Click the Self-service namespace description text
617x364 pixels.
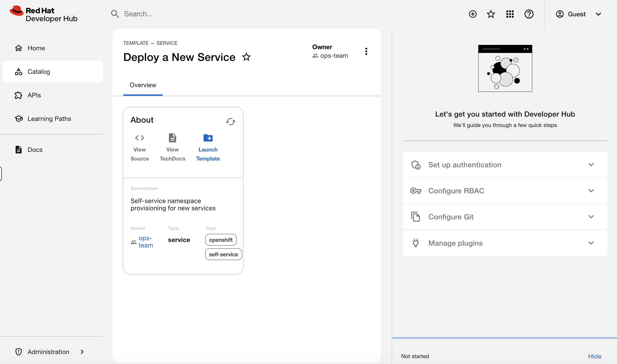pyautogui.click(x=173, y=204)
